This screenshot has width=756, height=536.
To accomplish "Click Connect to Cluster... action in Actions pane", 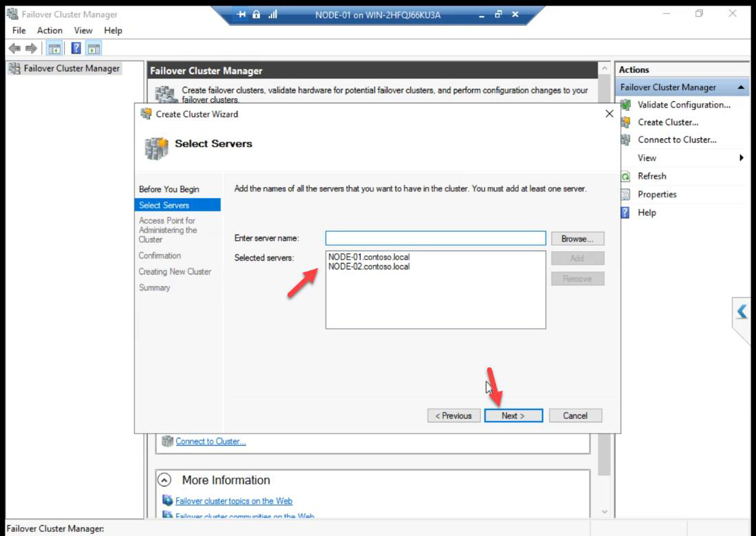I will click(677, 140).
